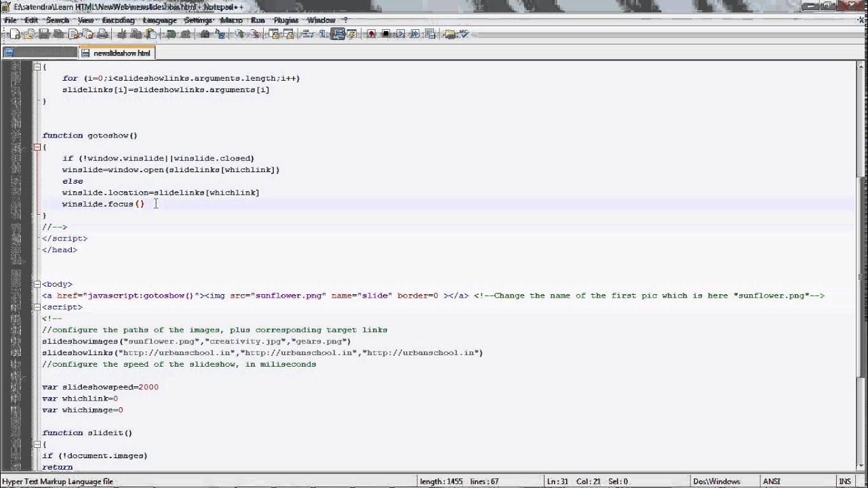
Task: Switch to the first blurred document tab
Action: coord(40,53)
